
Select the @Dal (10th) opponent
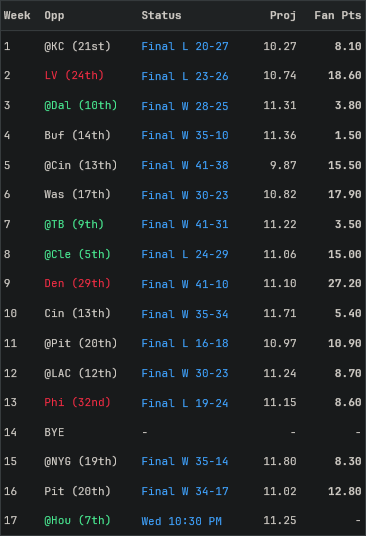click(81, 105)
